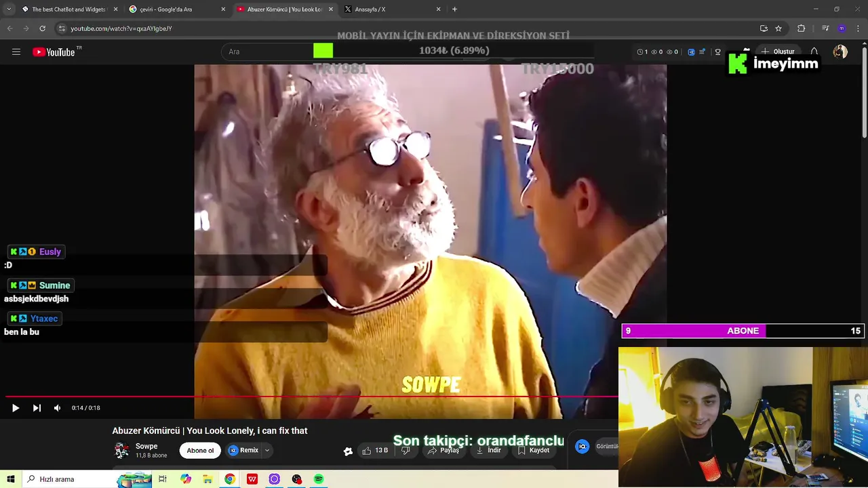Go back in browser history
The image size is (868, 488).
(x=9, y=28)
